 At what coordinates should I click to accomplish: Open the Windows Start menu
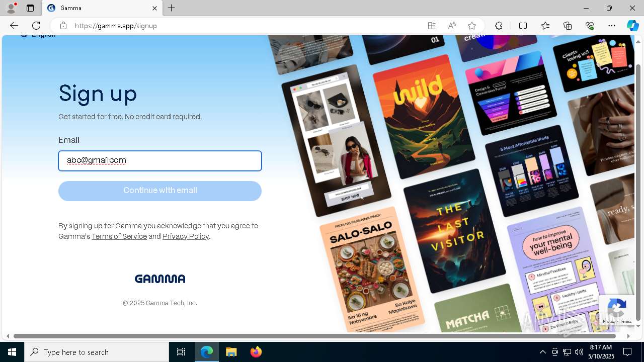[12, 352]
